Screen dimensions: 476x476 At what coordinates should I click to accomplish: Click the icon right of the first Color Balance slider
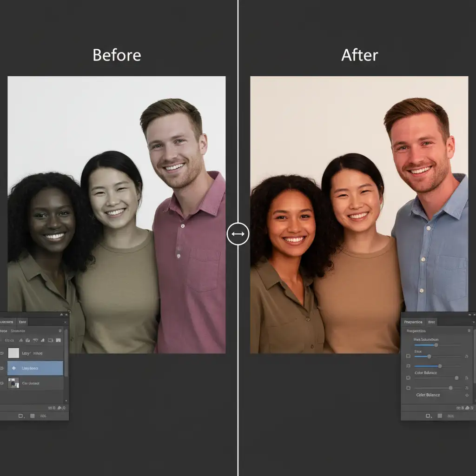pyautogui.click(x=466, y=378)
